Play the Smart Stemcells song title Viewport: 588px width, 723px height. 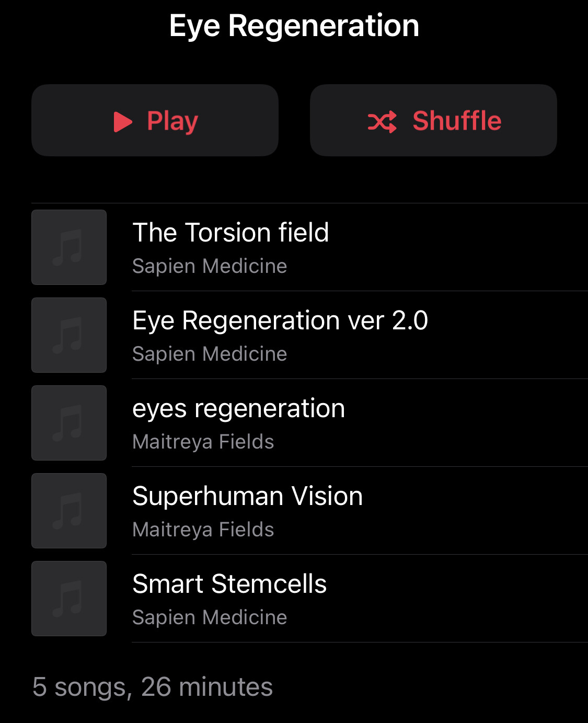229,584
